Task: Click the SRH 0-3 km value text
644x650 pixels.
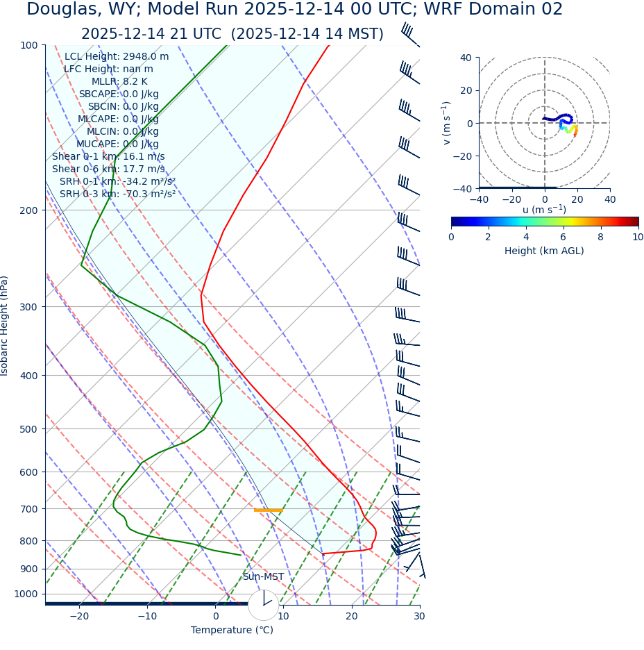Action: coord(117,194)
